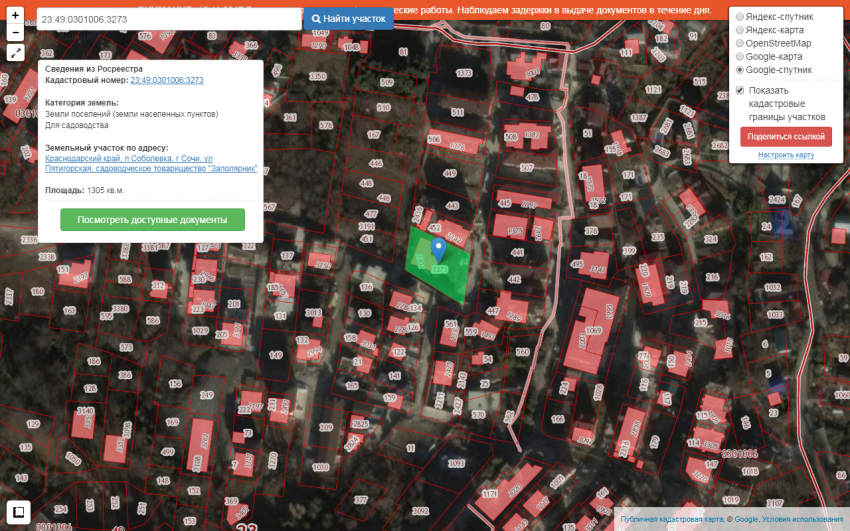Toggle the cadastral boundaries checkbox
Image resolution: width=850 pixels, height=531 pixels.
tap(740, 91)
